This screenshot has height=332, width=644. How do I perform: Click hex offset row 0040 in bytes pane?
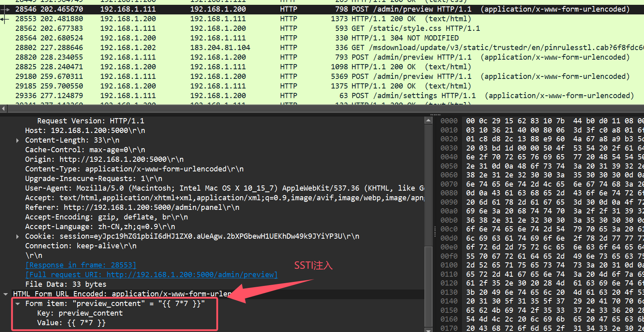tap(449, 157)
